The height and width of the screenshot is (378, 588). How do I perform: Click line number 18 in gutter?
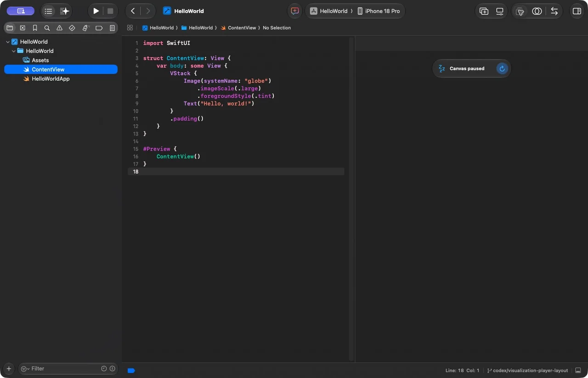[x=136, y=172]
